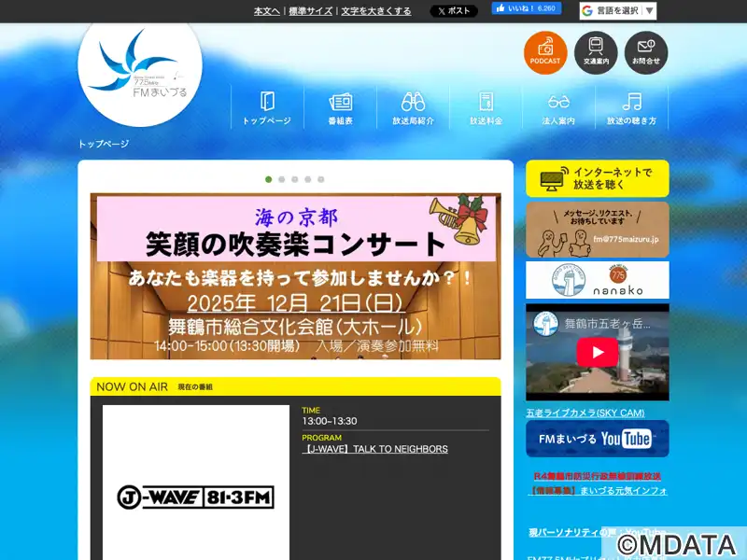The width and height of the screenshot is (747, 560).
Task: Choose 文字を大きくする link
Action: [x=376, y=11]
